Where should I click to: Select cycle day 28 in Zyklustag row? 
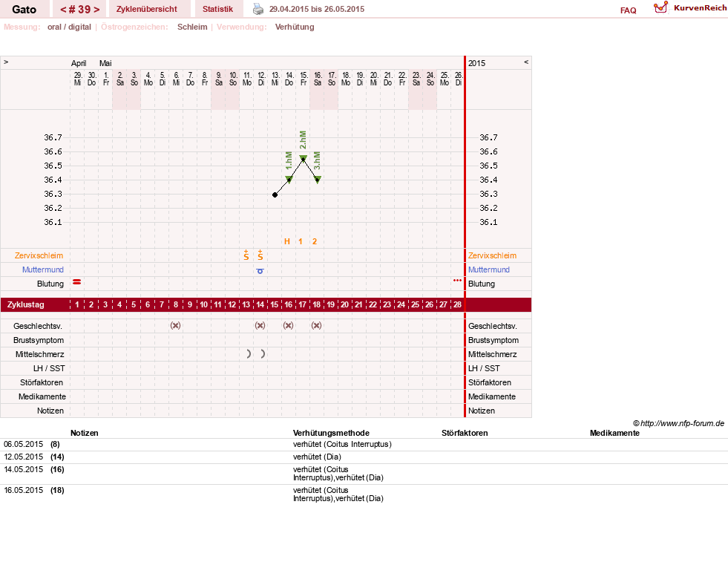[x=457, y=304]
